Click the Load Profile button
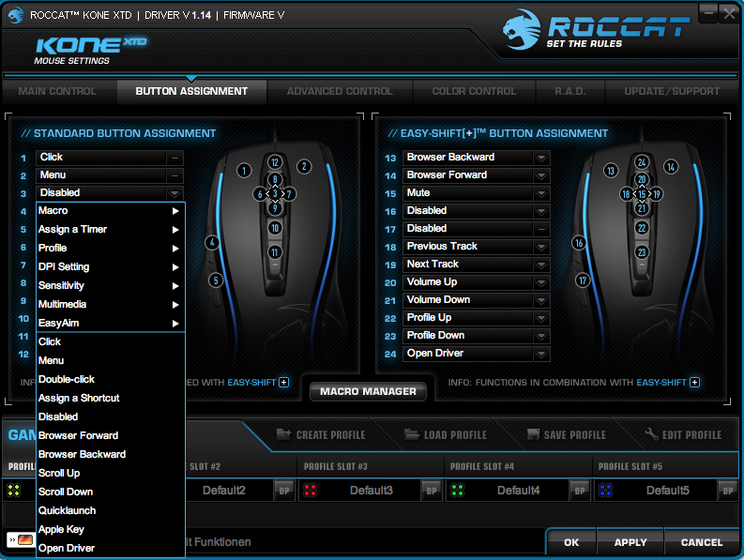Viewport: 744px width, 560px height. point(446,434)
